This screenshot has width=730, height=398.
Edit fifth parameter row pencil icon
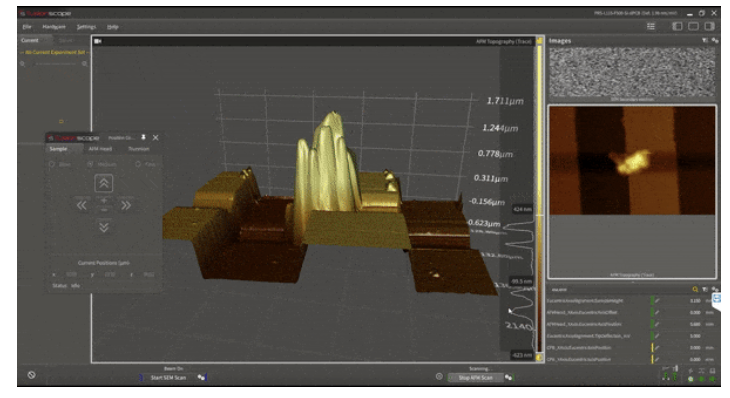coord(657,347)
